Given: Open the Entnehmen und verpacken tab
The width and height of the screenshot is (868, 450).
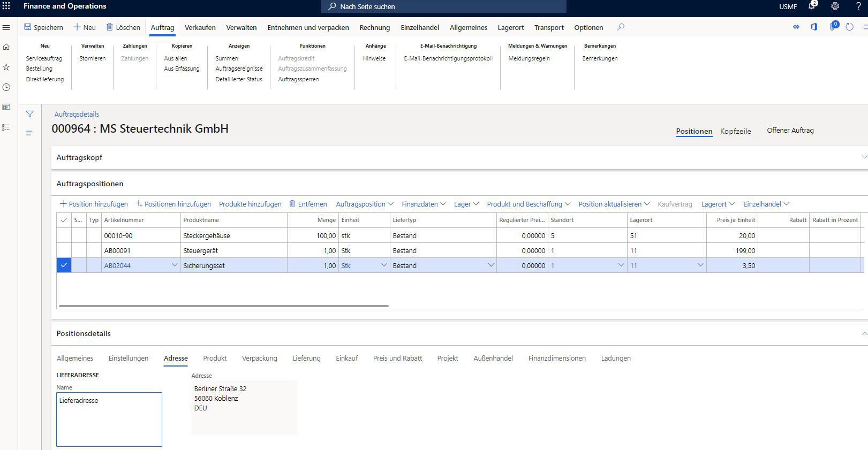Looking at the screenshot, I should [x=308, y=27].
